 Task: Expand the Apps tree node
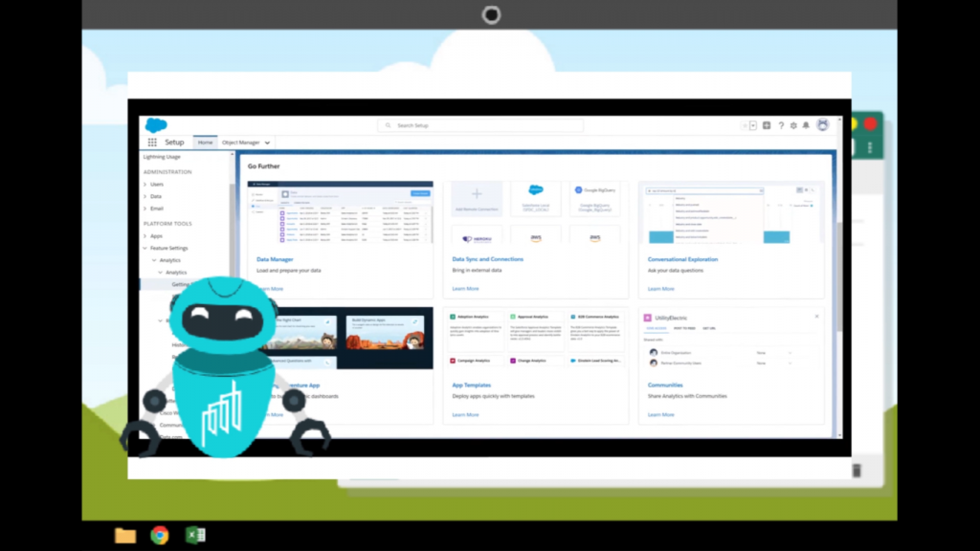coord(145,236)
